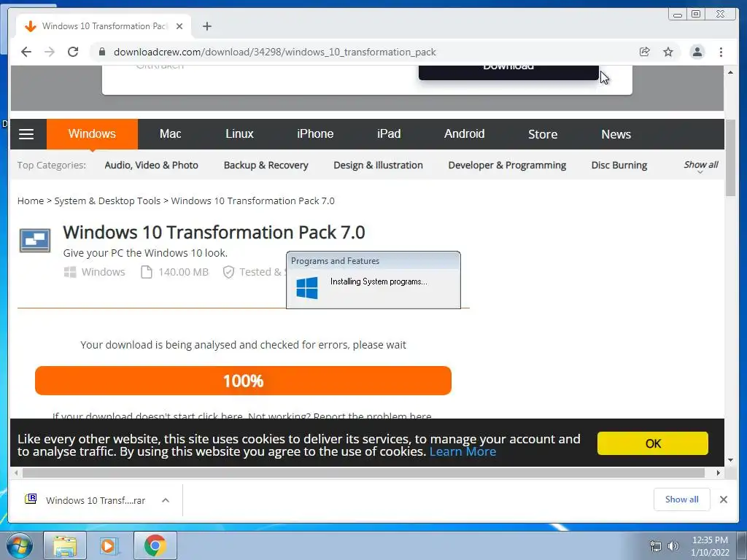Select the Linux tab in site navigation
Image resolution: width=747 pixels, height=560 pixels.
239,134
